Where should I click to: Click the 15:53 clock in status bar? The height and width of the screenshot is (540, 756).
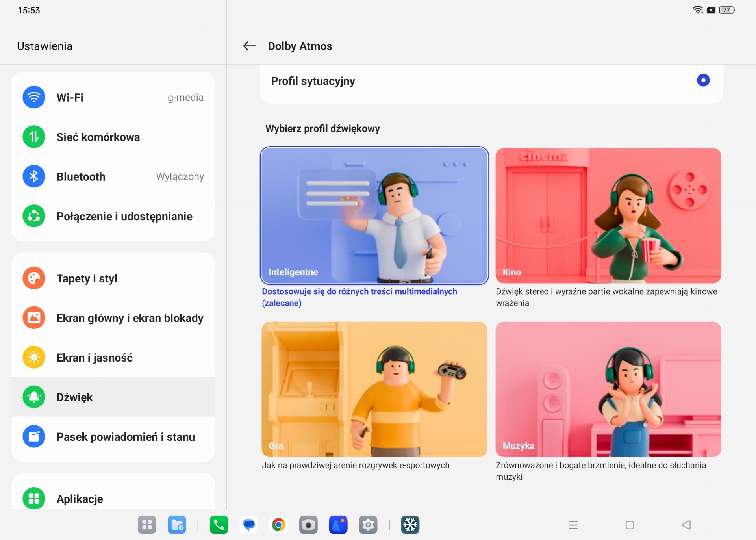pyautogui.click(x=29, y=10)
